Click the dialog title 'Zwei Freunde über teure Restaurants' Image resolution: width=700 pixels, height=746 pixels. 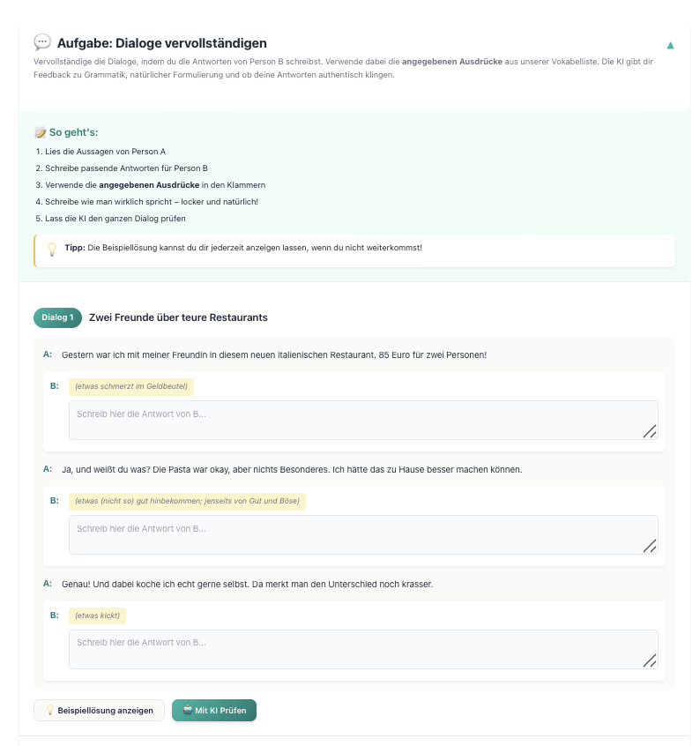178,317
